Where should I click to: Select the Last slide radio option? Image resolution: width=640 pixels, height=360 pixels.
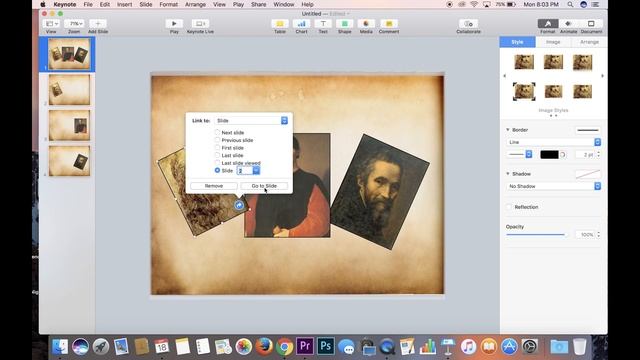pyautogui.click(x=217, y=155)
